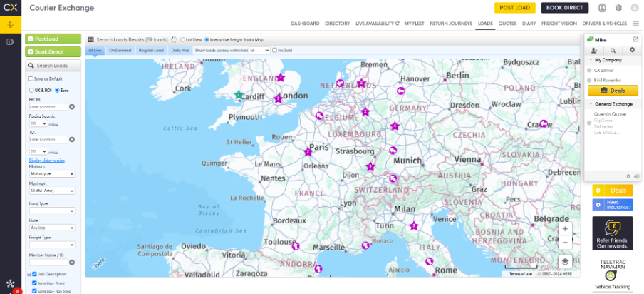
Task: Select the Euro radio button
Action: click(57, 90)
